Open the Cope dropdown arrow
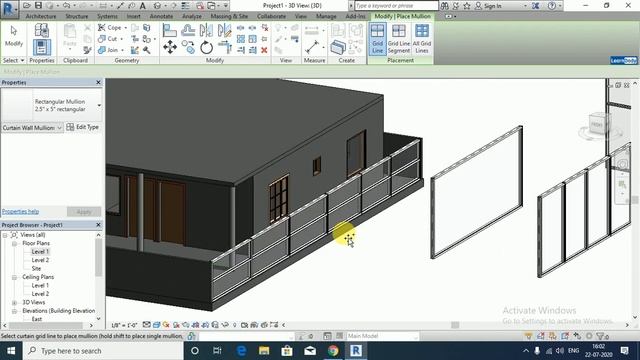640x360 pixels. pyautogui.click(x=126, y=28)
